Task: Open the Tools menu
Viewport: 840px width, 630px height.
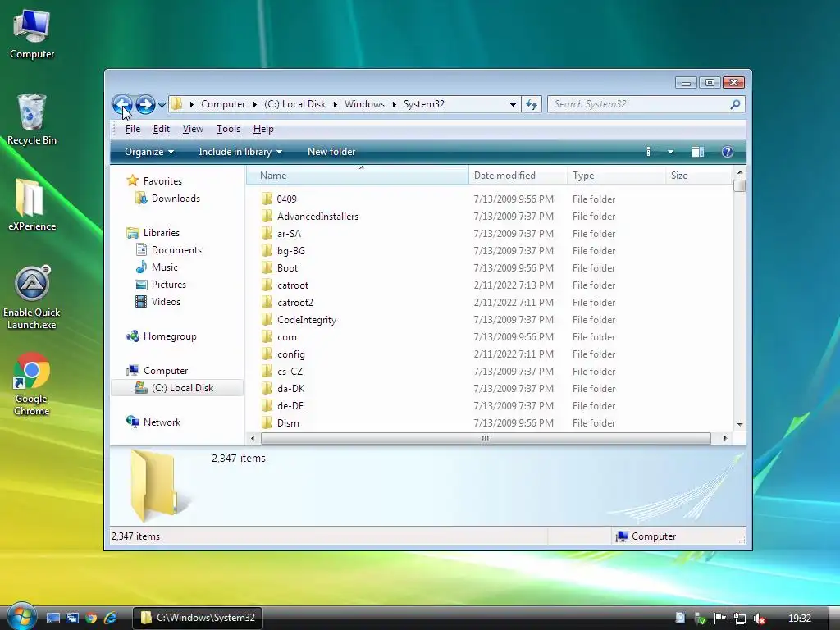Action: (x=228, y=129)
